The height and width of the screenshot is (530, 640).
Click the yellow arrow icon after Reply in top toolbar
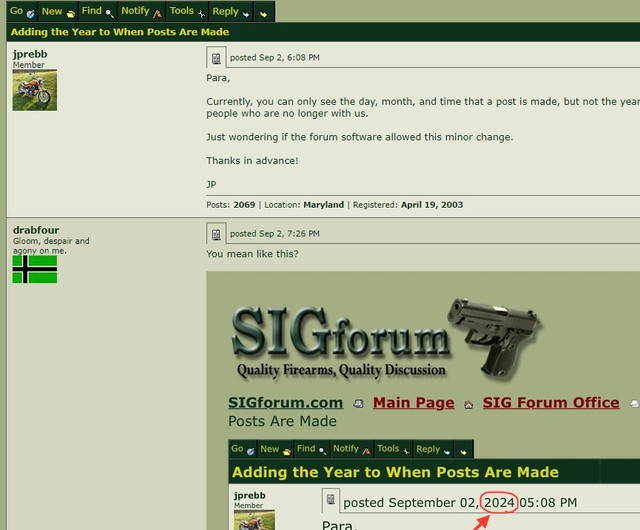(264, 12)
